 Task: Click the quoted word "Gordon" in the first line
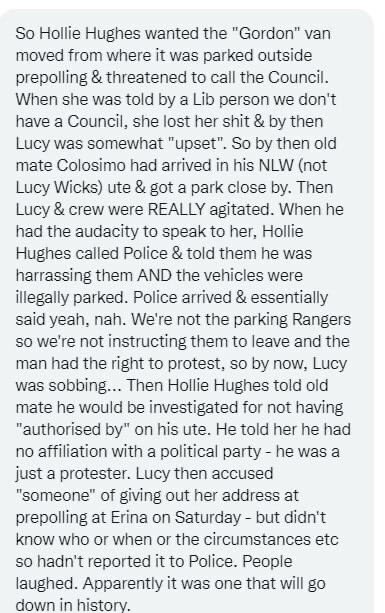pos(265,33)
